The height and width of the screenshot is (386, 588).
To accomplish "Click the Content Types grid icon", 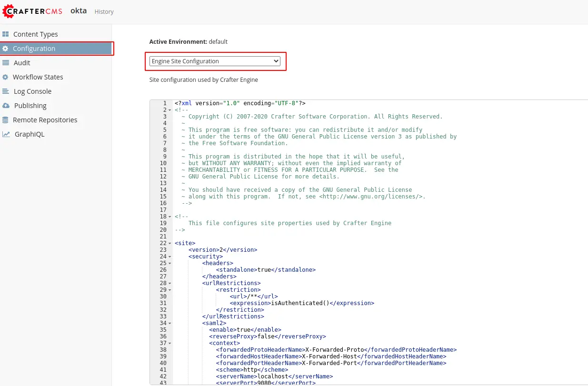I will coord(6,34).
